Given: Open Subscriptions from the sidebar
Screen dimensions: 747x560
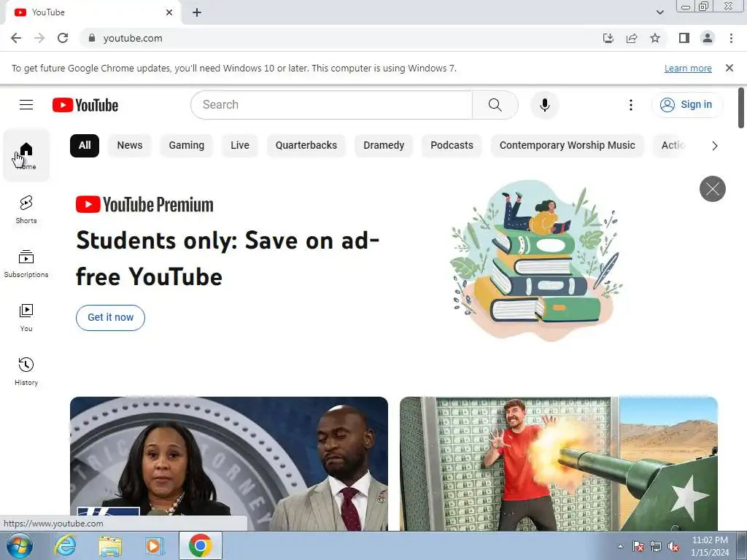Looking at the screenshot, I should [x=26, y=263].
